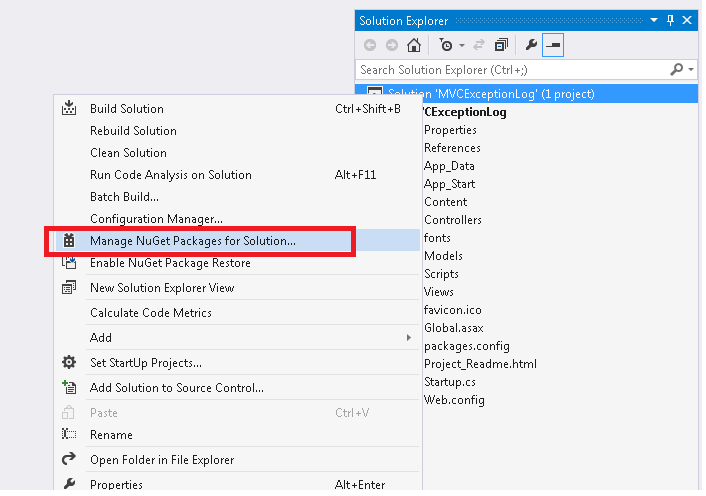Open Properties via the wrench toolbar icon
The height and width of the screenshot is (496, 706).
coord(531,45)
